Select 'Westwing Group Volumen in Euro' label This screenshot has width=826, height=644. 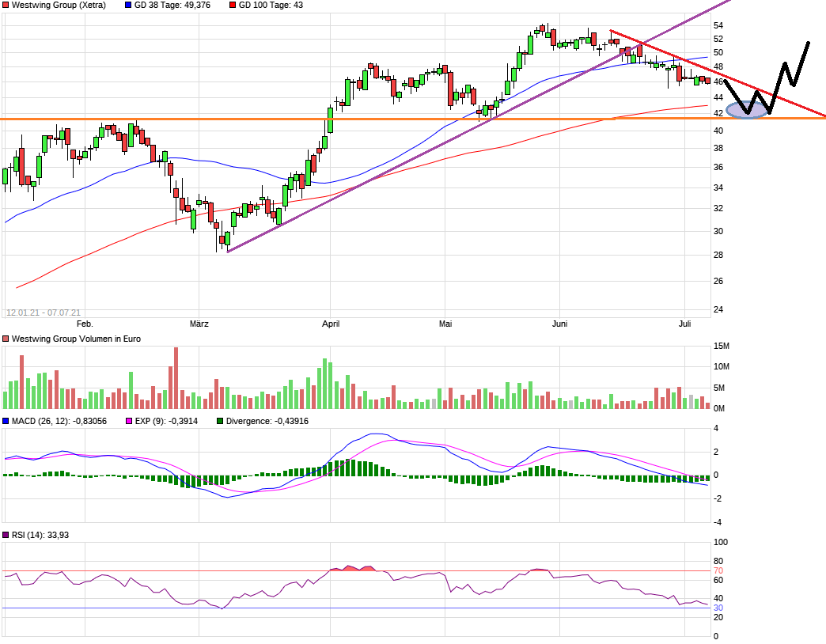tap(77, 339)
